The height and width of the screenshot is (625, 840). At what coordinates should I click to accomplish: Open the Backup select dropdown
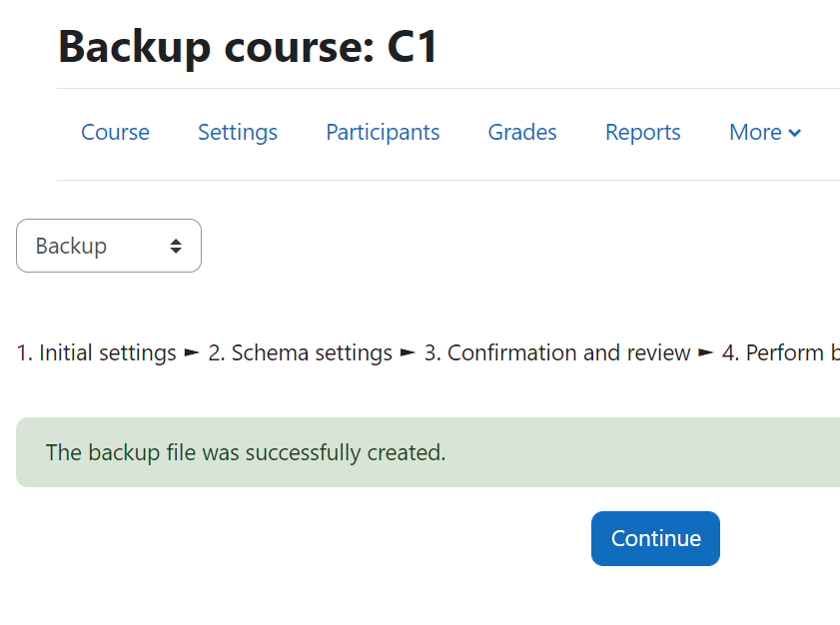(x=109, y=246)
